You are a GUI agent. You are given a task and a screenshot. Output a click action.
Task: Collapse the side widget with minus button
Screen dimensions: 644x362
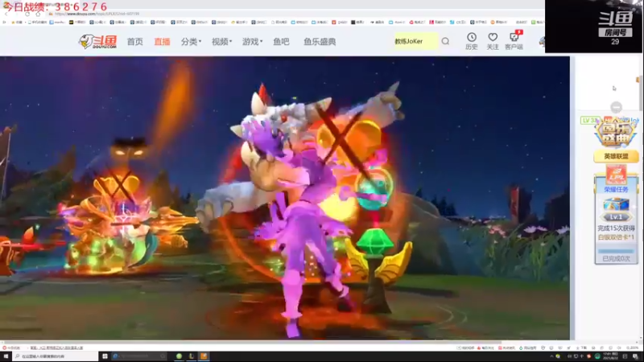click(616, 107)
